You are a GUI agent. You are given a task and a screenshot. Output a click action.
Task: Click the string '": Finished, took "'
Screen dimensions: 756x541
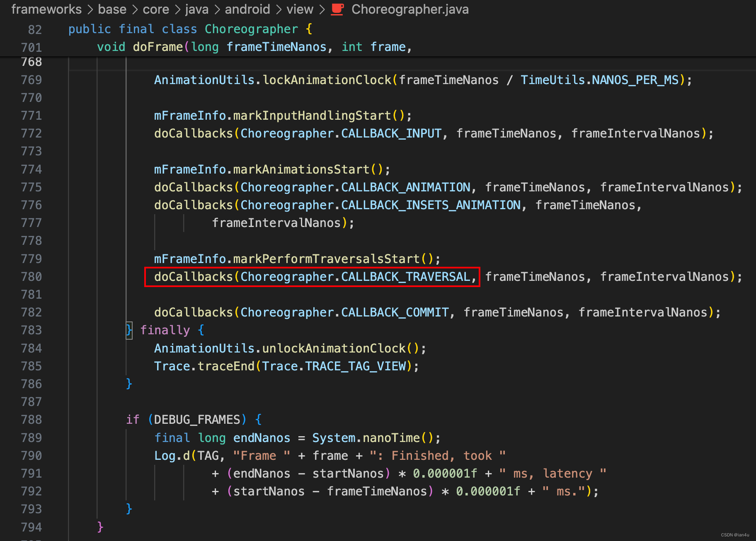tap(437, 456)
